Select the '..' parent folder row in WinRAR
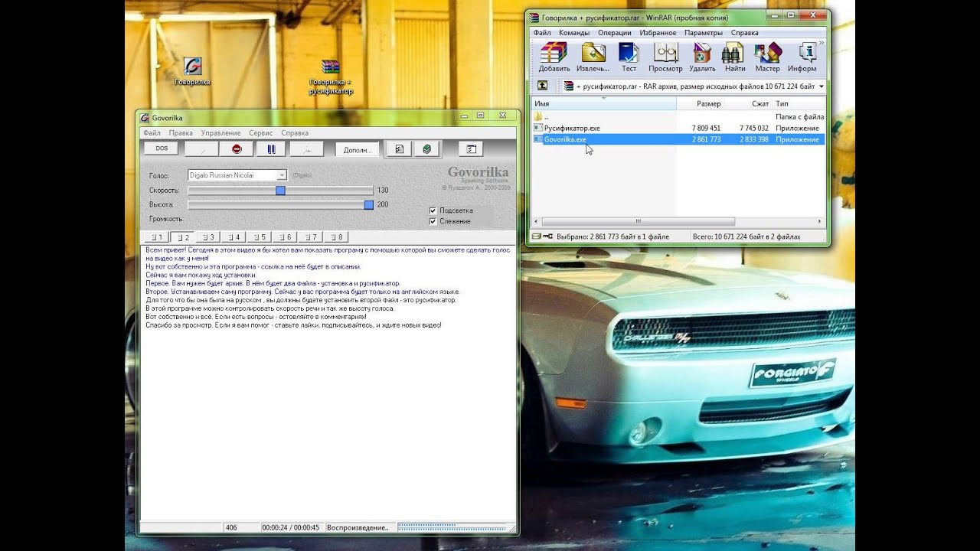The height and width of the screenshot is (551, 980). [x=678, y=116]
